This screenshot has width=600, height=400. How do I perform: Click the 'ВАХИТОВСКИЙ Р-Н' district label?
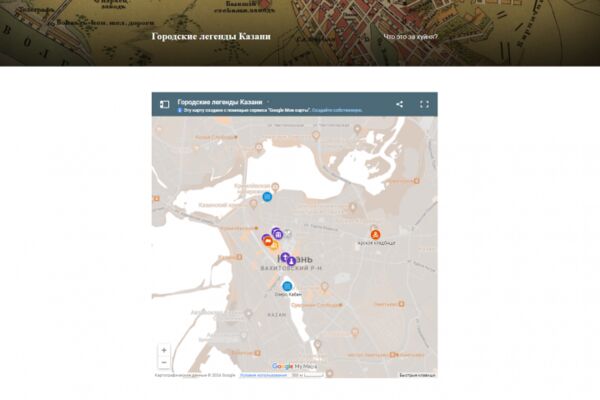click(291, 268)
